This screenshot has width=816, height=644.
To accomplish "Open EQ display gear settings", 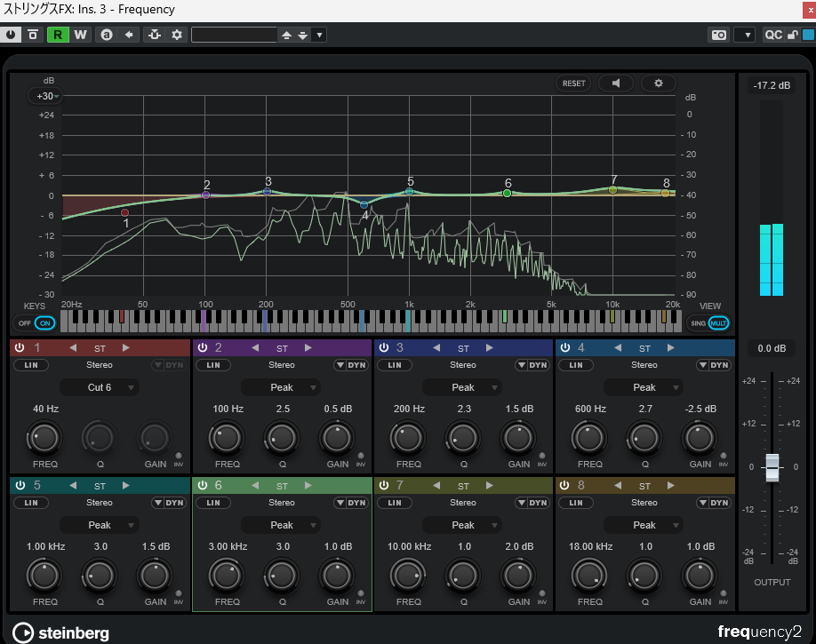I will (x=659, y=83).
